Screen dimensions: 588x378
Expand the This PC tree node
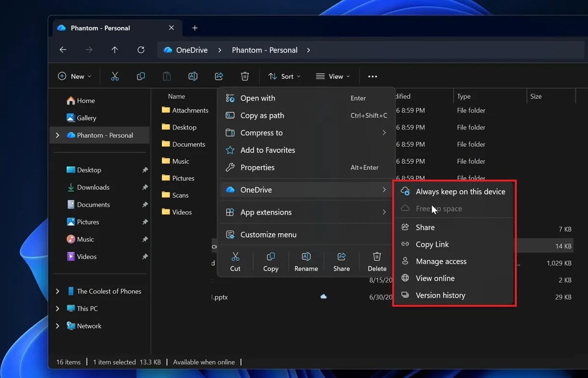pos(58,309)
